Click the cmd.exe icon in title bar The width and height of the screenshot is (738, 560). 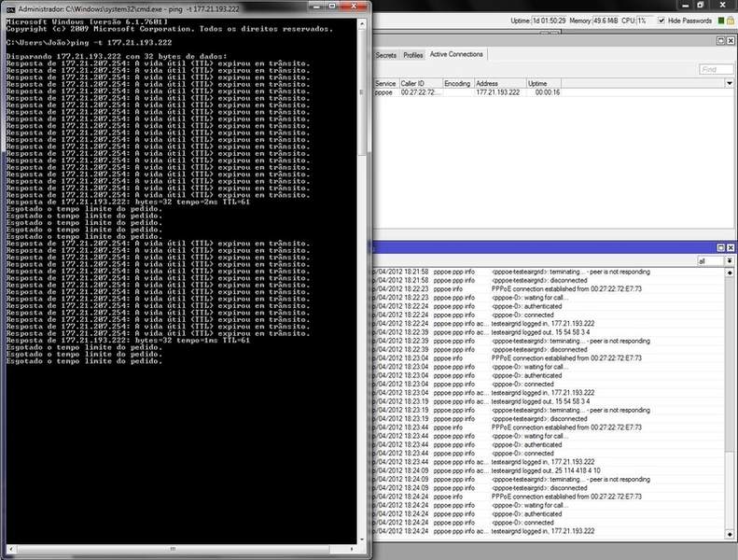click(10, 9)
